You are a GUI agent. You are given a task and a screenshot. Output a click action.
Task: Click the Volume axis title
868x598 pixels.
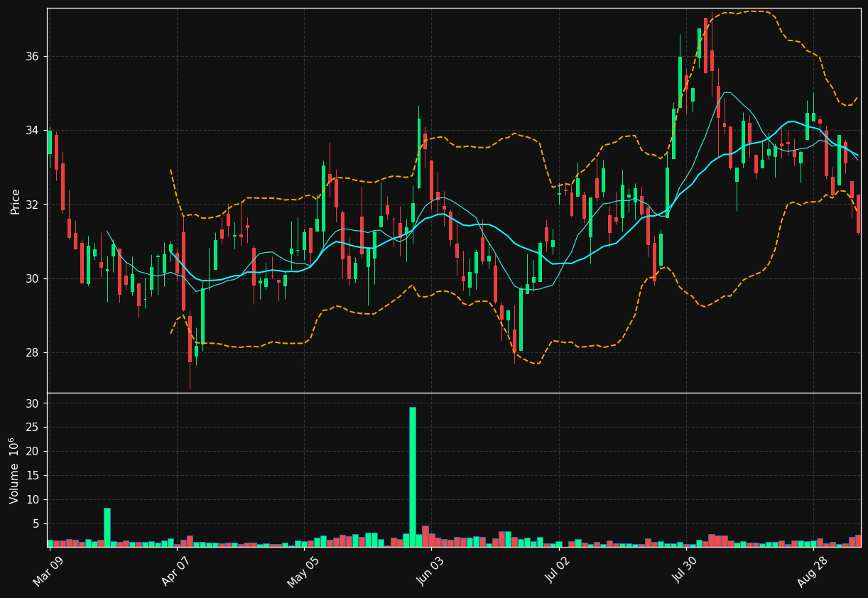point(14,470)
